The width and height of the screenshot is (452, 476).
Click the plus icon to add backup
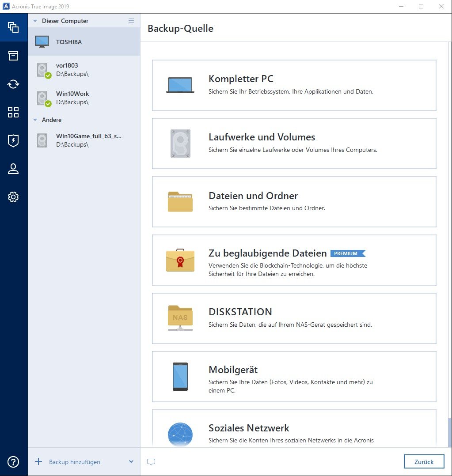[x=38, y=462]
